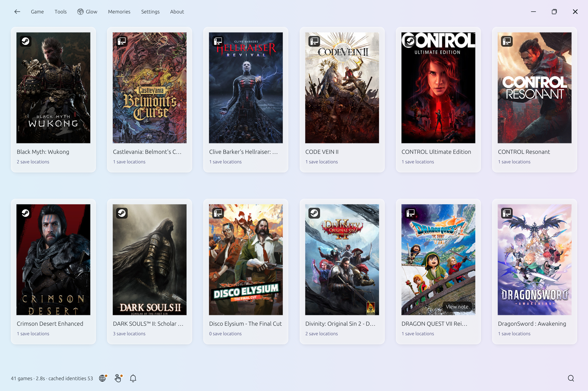This screenshot has height=391, width=588.
Task: Open the globe network status icon
Action: (x=103, y=378)
